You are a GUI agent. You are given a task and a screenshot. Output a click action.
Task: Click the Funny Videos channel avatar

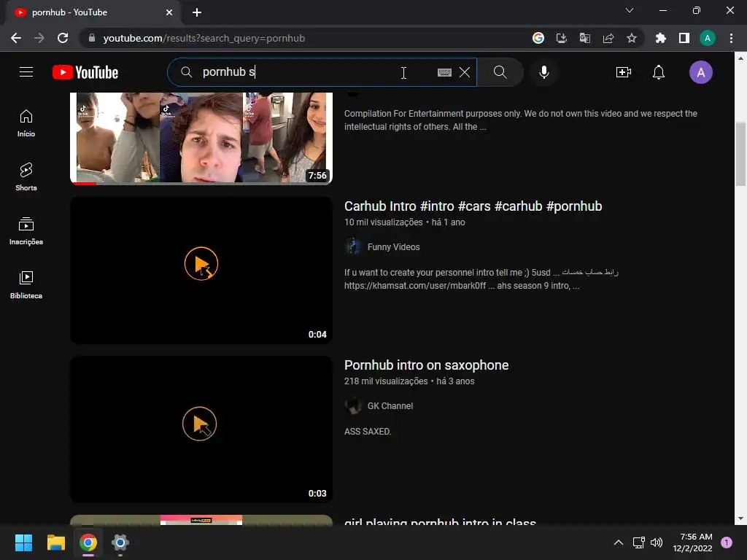pyautogui.click(x=353, y=246)
